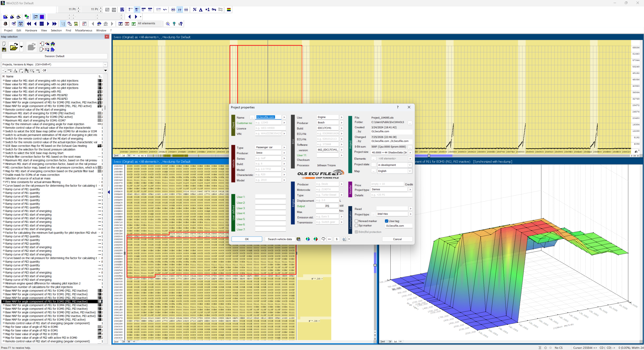Click the delta difference toolbar icon

pyautogui.click(x=201, y=10)
